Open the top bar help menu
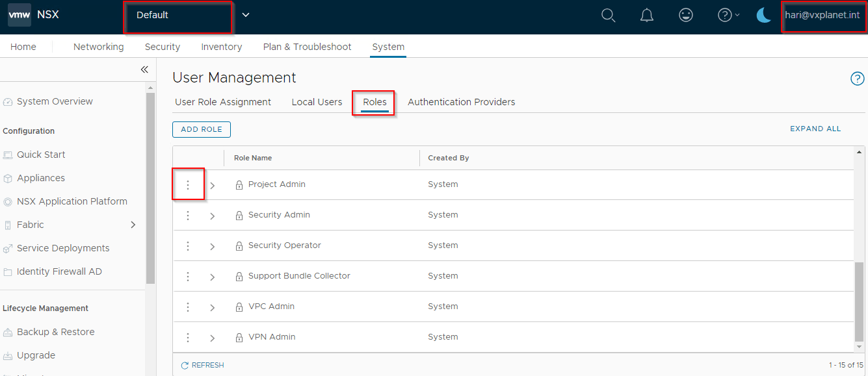This screenshot has height=376, width=868. pos(728,16)
